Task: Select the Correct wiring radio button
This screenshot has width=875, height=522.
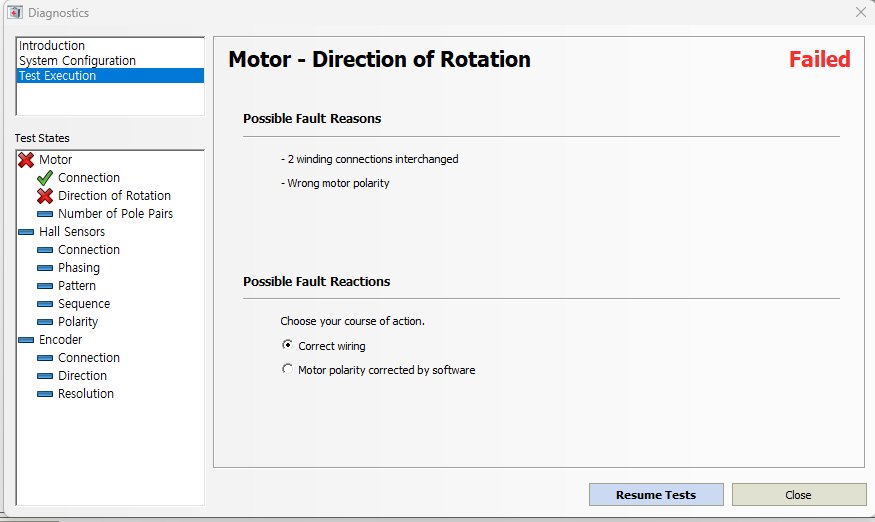Action: tap(287, 345)
